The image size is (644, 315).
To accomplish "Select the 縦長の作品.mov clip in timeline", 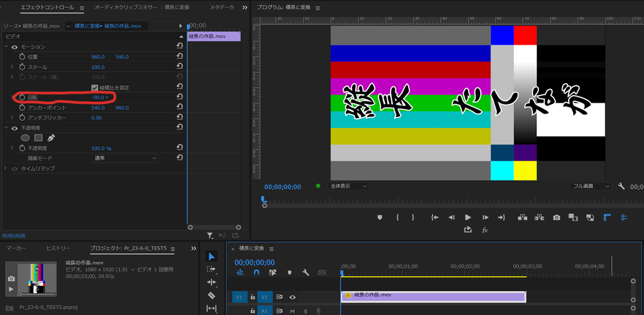I will click(433, 296).
